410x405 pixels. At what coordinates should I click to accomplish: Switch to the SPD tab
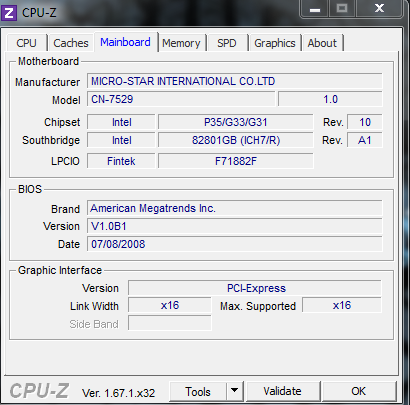coord(227,43)
